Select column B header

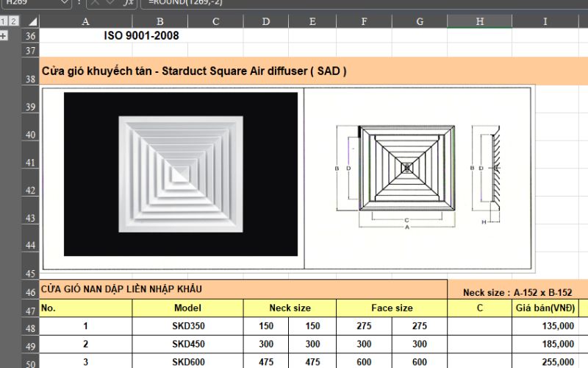159,21
